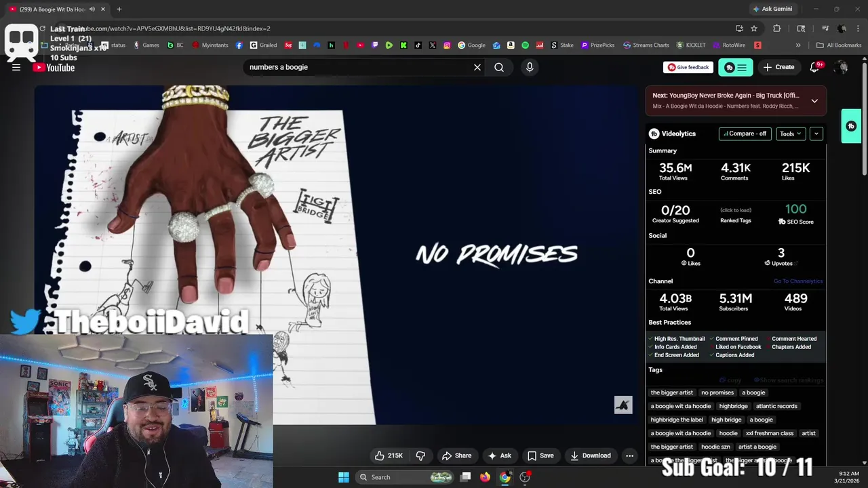Switch to Chrome on the taskbar
This screenshot has height=488, width=868.
click(505, 477)
